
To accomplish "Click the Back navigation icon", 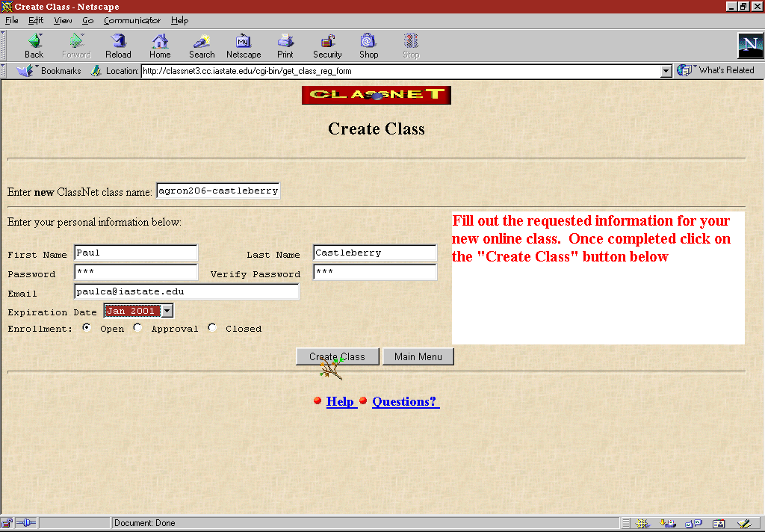I will pos(34,45).
